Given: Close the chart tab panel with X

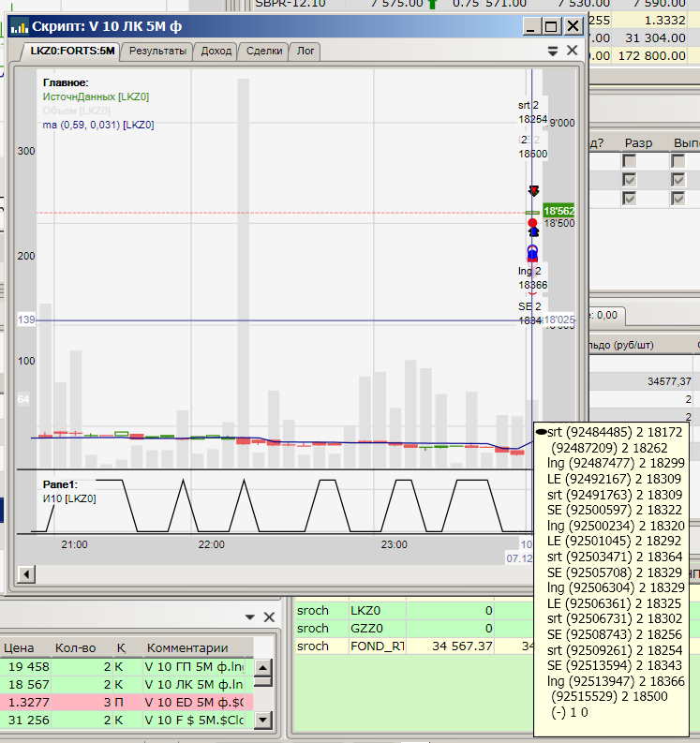Looking at the screenshot, I should click(573, 51).
